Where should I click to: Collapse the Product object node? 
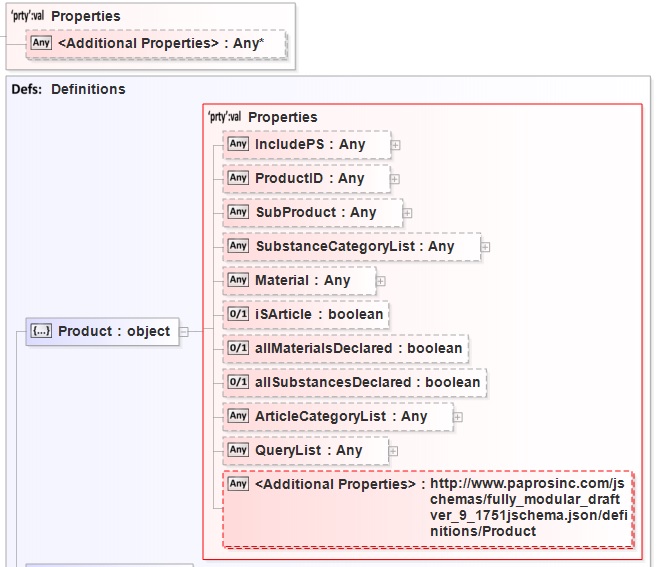point(184,332)
